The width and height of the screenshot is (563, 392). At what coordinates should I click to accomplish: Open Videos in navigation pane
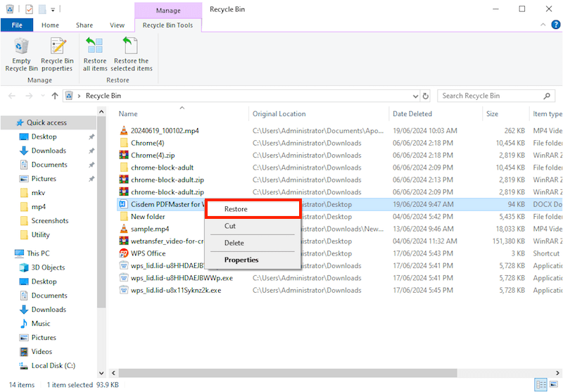42,351
